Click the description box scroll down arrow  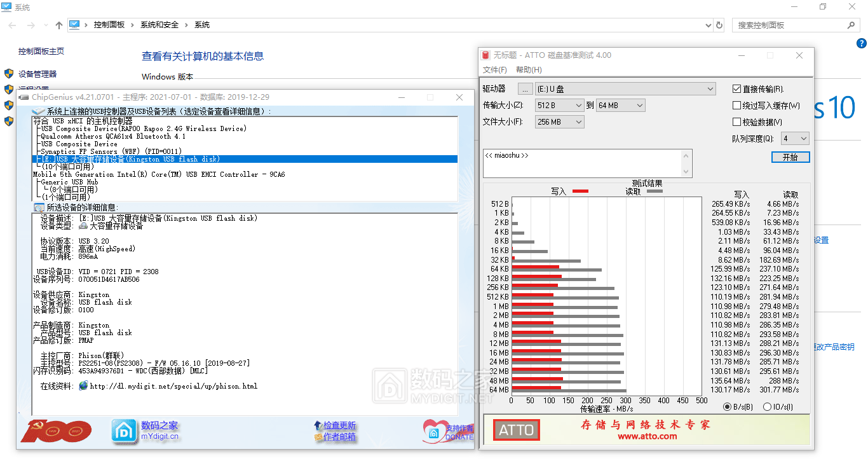point(686,172)
